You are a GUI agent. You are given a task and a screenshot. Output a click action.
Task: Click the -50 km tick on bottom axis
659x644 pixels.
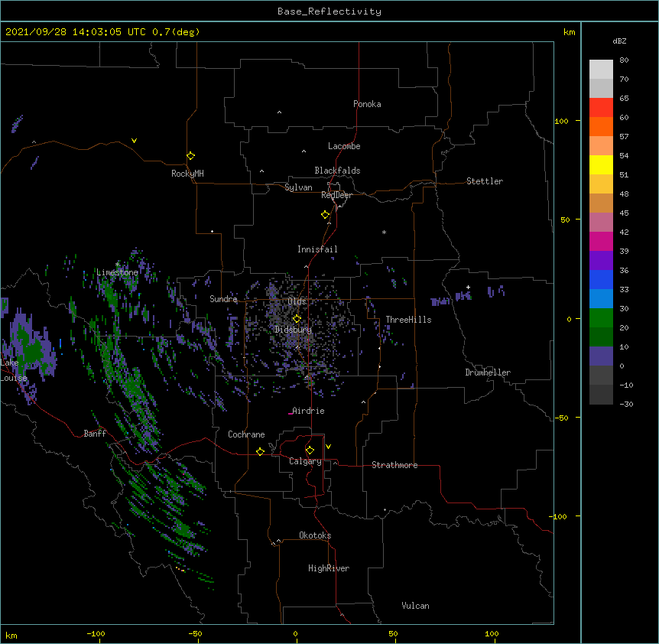click(x=195, y=634)
